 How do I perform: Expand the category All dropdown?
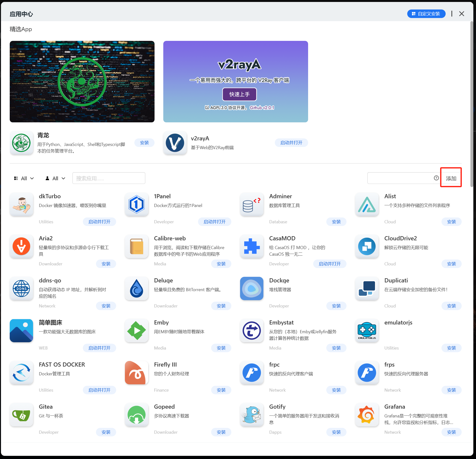(x=24, y=178)
